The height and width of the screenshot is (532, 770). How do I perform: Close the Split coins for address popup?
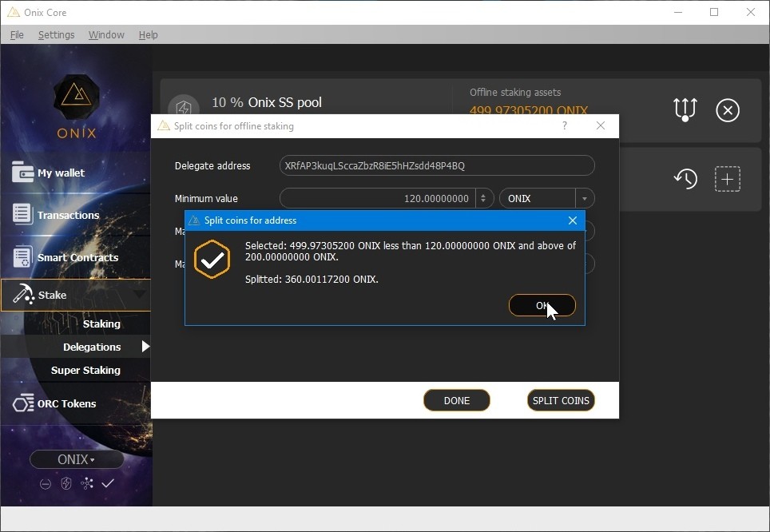[x=573, y=220]
